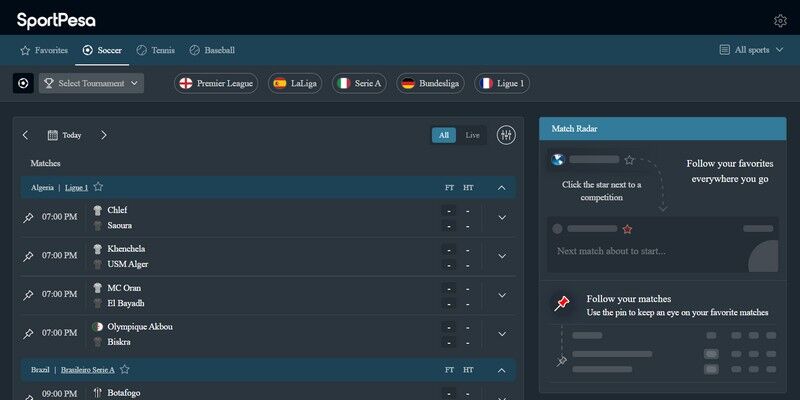Click the MC Oran team jersey icon
Screen dimensions: 800x400
coord(97,288)
